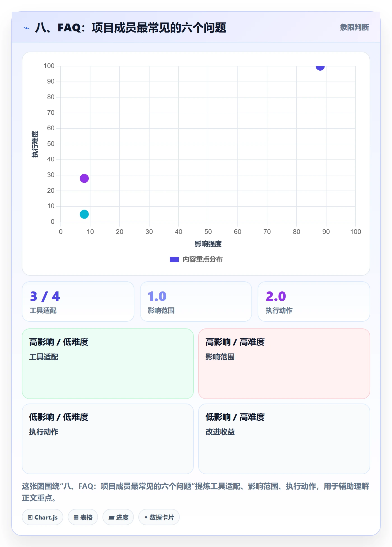This screenshot has width=392, height=547.
Task: Select the 高影响 / 高难度 quadrant card
Action: [284, 364]
